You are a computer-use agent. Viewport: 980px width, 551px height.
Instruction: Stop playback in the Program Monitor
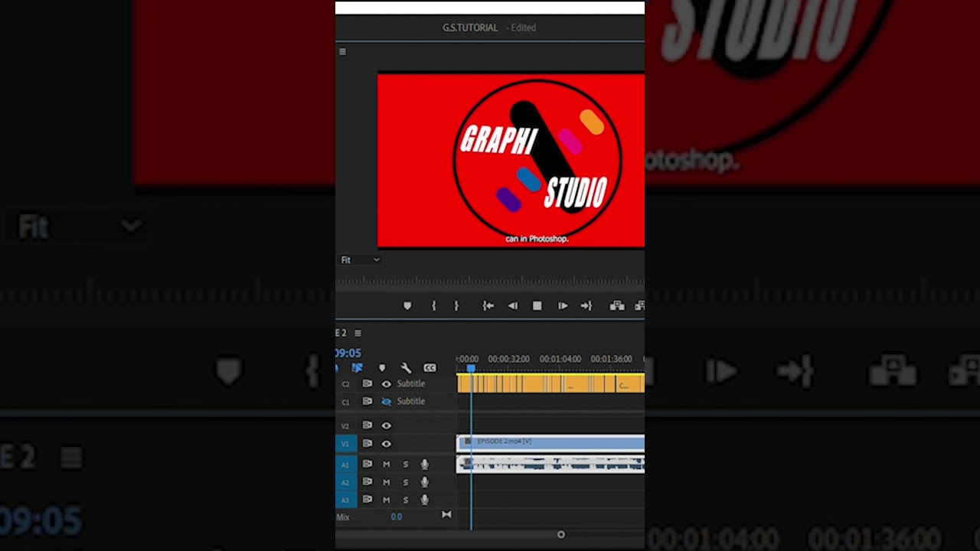click(537, 306)
